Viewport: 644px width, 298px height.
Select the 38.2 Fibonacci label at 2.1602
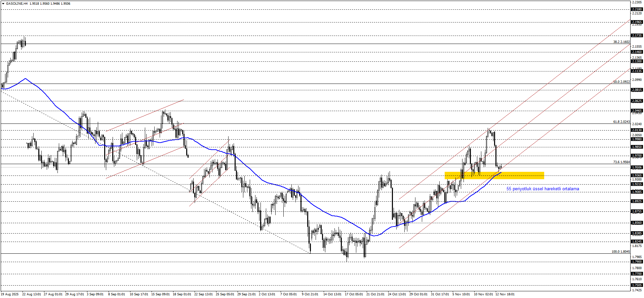[x=621, y=42]
